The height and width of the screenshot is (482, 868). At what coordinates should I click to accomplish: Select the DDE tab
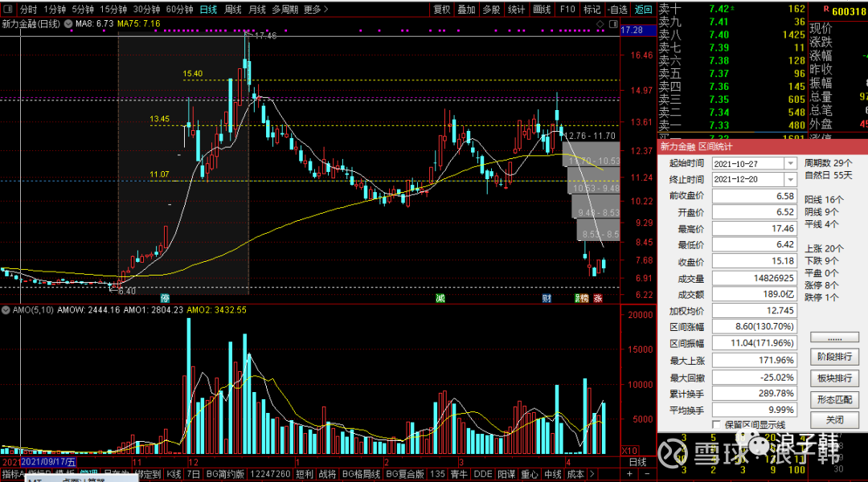coord(483,474)
